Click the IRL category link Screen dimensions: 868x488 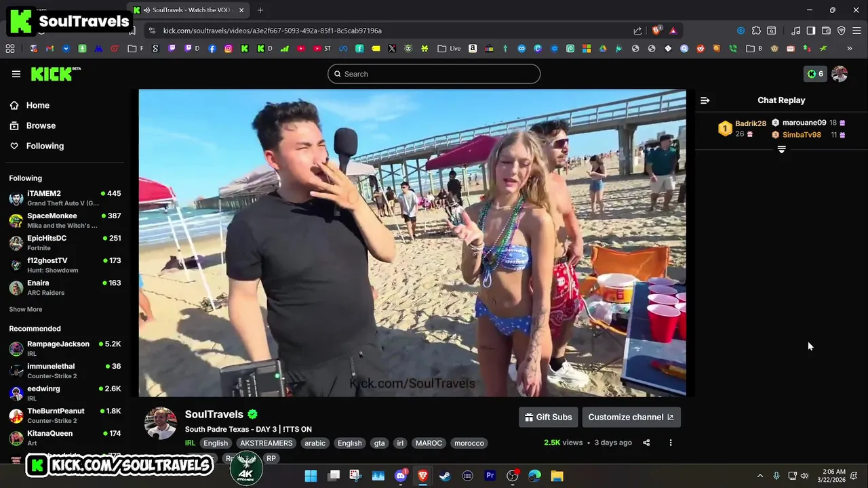point(190,443)
